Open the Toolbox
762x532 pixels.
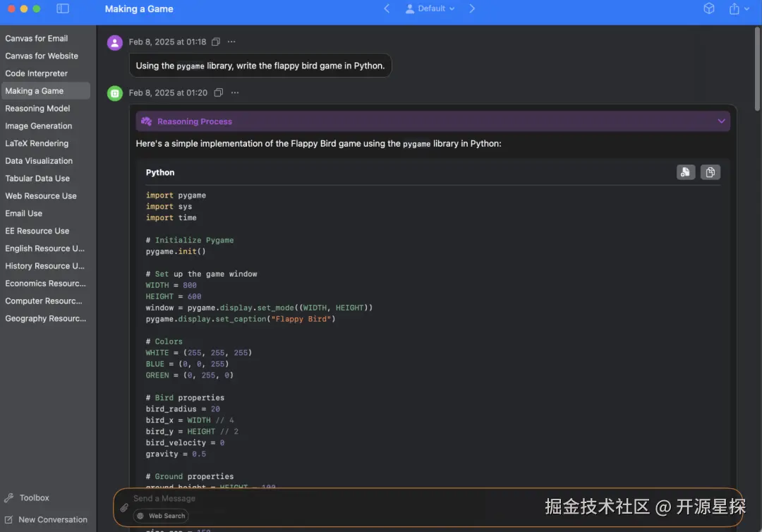[x=34, y=498]
